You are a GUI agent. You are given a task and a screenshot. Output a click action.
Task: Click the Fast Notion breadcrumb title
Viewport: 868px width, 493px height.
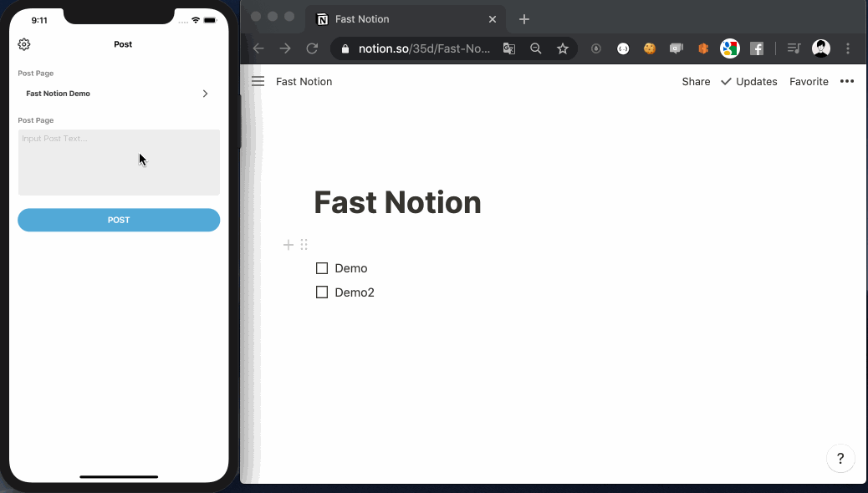tap(304, 81)
